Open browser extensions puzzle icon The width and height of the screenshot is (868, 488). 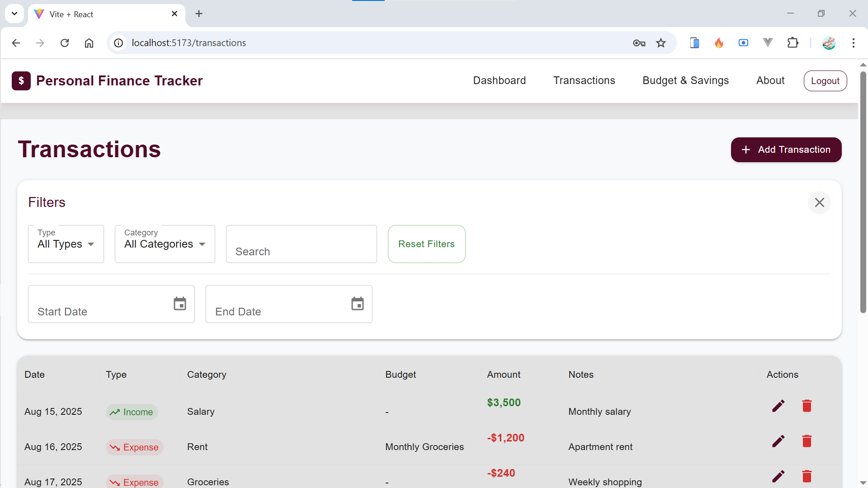coord(793,43)
